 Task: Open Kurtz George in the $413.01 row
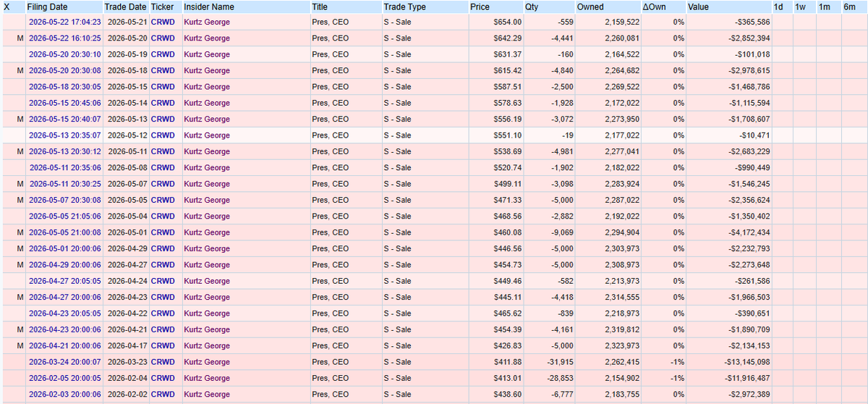pos(207,379)
